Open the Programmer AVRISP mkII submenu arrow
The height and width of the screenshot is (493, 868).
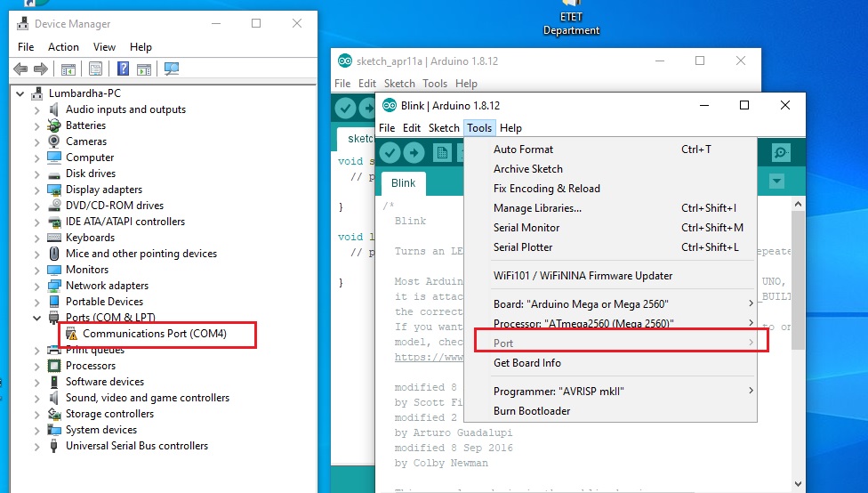pyautogui.click(x=751, y=391)
